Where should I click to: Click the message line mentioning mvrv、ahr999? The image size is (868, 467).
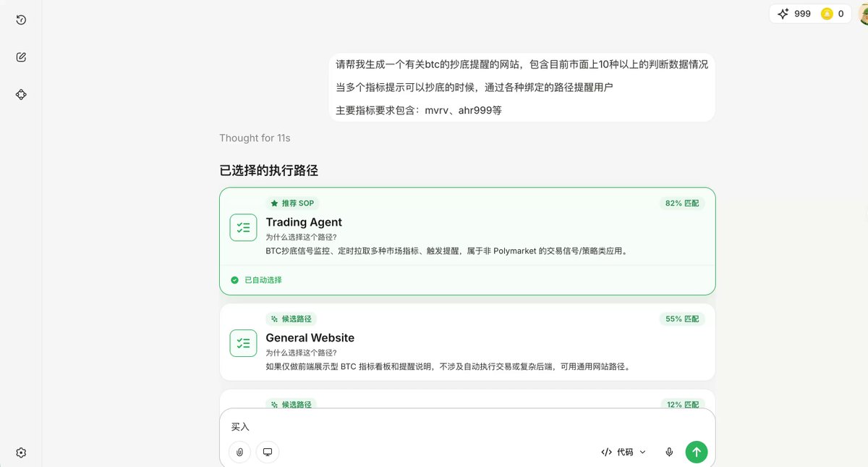click(419, 110)
